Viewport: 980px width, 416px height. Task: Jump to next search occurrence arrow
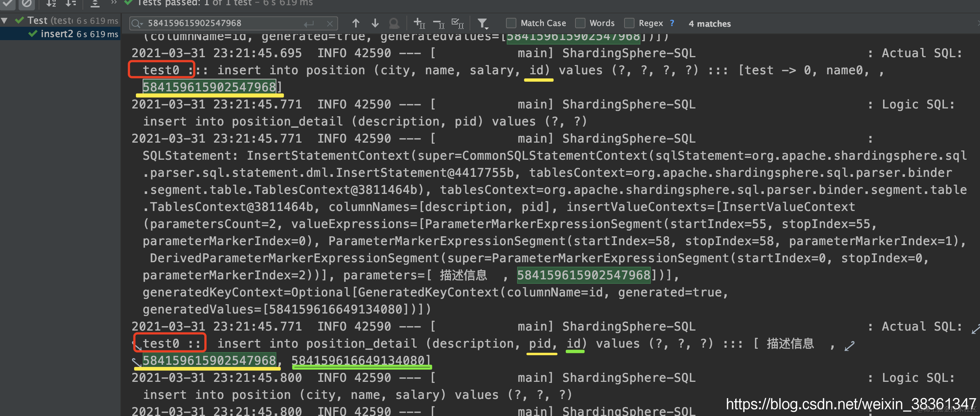click(x=375, y=23)
